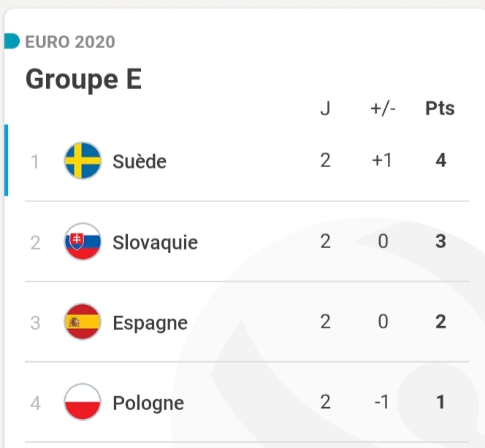The height and width of the screenshot is (448, 485).
Task: Click the Sweden flag icon
Action: point(83,161)
